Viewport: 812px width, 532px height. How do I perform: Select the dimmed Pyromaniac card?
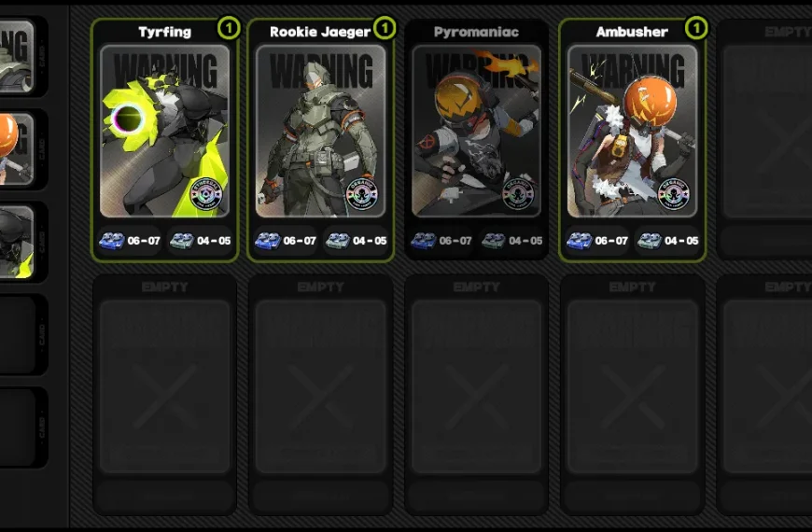coord(476,140)
